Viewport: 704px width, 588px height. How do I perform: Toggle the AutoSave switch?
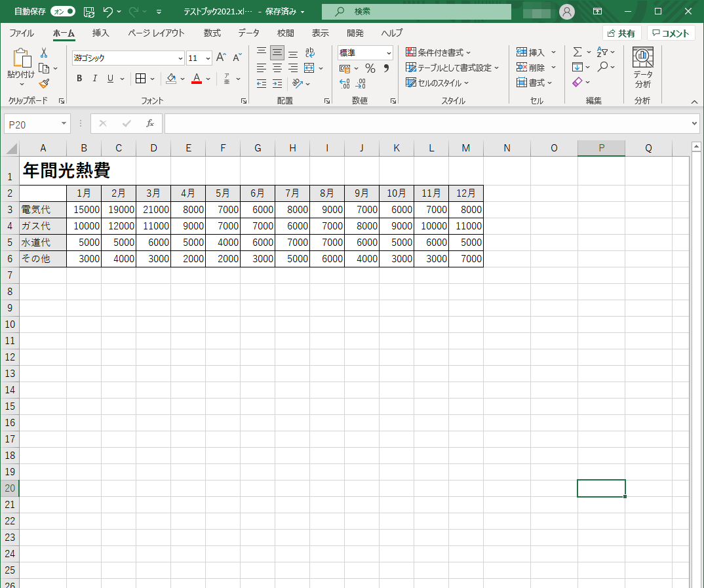click(62, 11)
